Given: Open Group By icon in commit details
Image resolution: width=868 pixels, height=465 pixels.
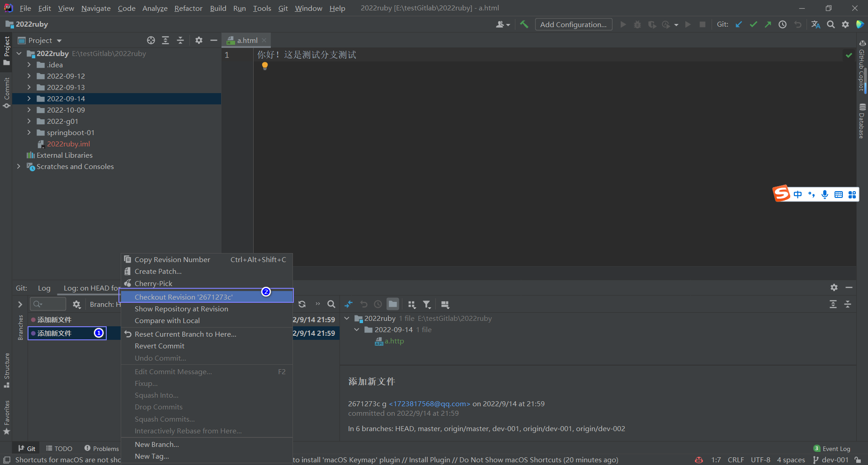Looking at the screenshot, I should [x=411, y=304].
